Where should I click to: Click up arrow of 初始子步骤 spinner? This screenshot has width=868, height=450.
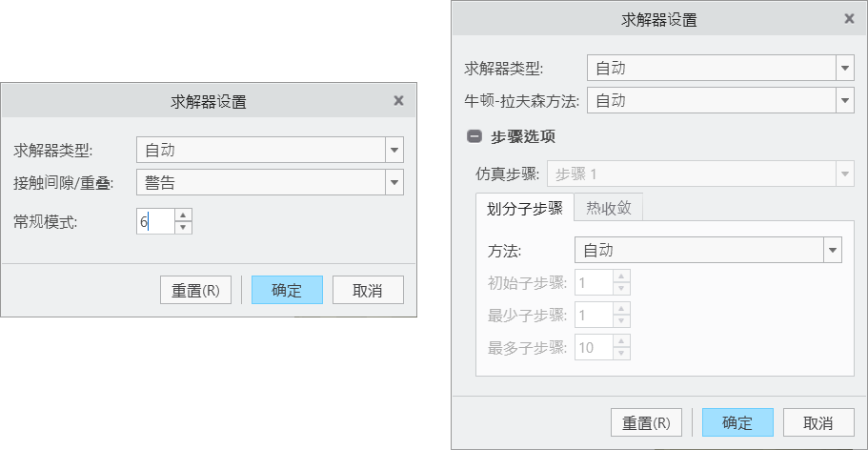620,276
